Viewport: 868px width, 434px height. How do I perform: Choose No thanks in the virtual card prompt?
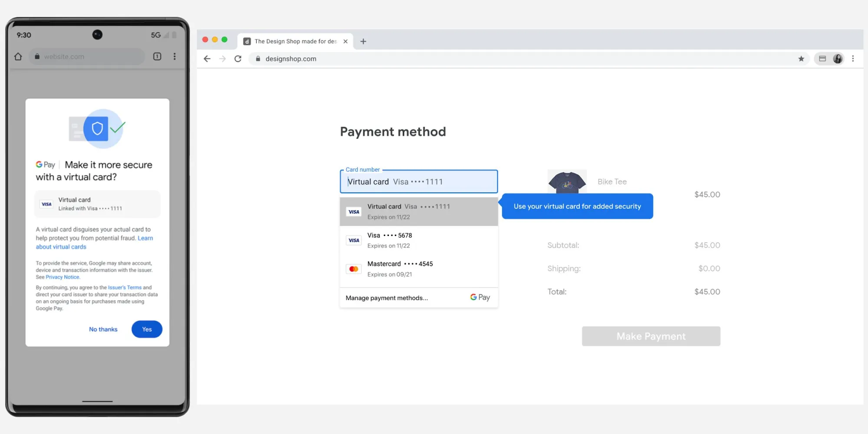click(x=103, y=329)
